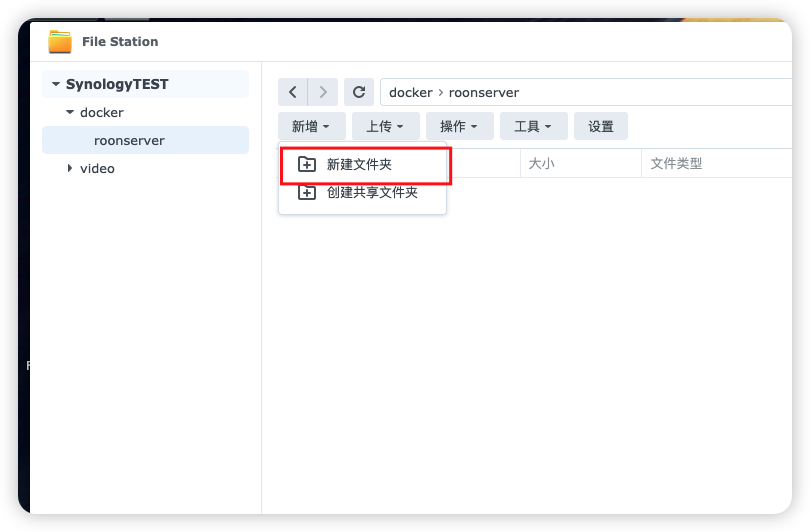810x532 pixels.
Task: Go forward with the right arrow button
Action: tap(322, 92)
